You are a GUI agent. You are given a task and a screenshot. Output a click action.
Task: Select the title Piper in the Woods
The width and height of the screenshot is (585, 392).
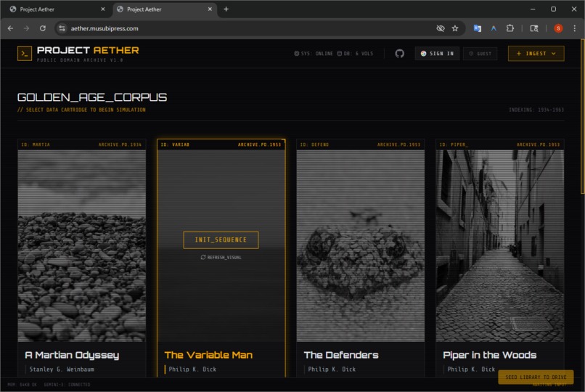(489, 355)
